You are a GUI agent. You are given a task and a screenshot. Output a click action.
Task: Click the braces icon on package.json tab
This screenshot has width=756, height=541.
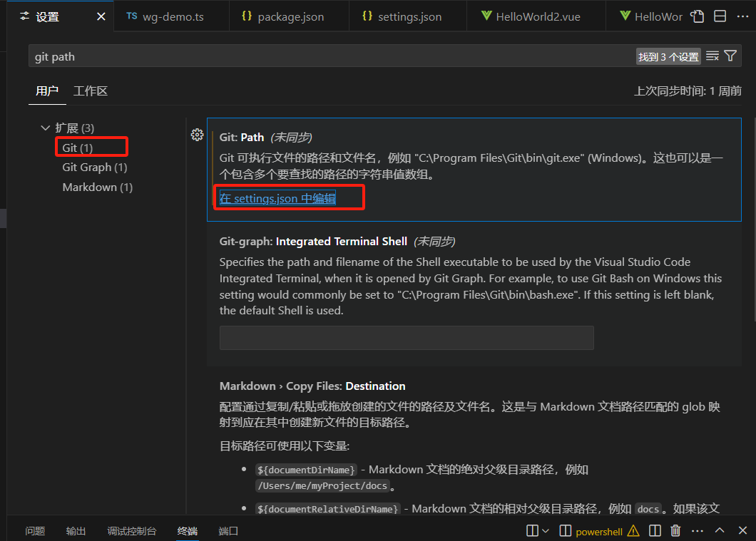pos(246,16)
